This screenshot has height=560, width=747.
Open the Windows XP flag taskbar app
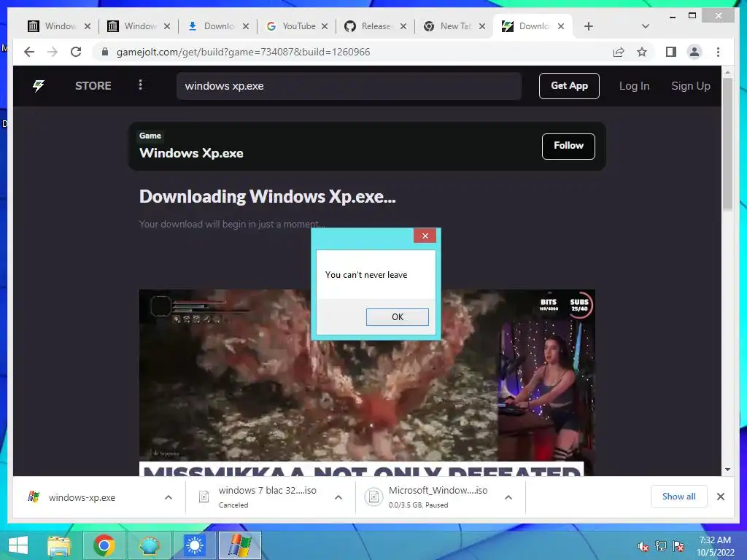point(239,545)
